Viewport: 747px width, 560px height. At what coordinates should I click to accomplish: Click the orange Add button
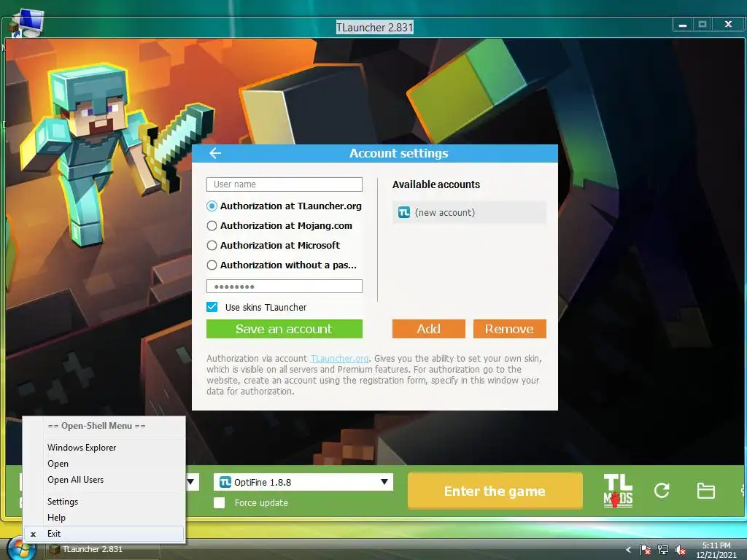click(429, 329)
